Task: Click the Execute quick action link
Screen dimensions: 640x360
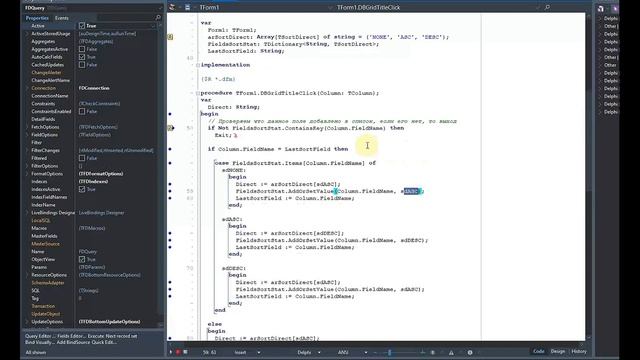Action: click(x=96, y=336)
